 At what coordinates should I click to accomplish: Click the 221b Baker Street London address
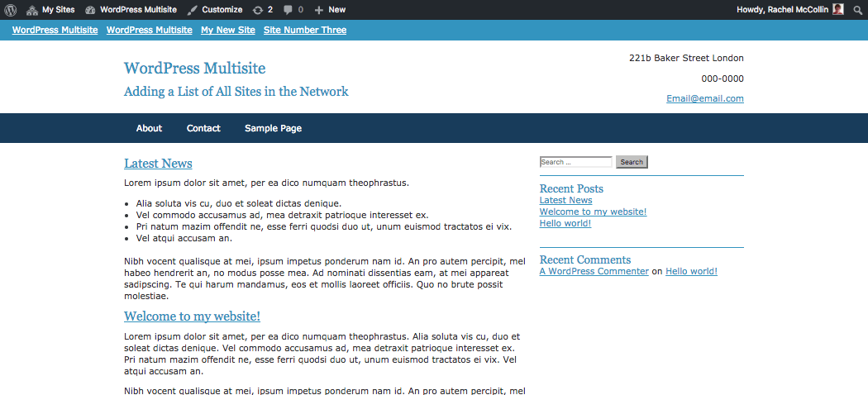tap(686, 58)
